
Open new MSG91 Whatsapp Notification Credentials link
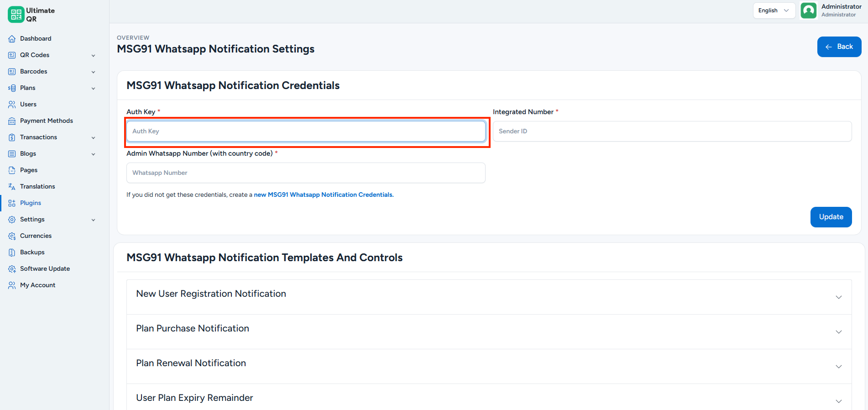tap(324, 195)
